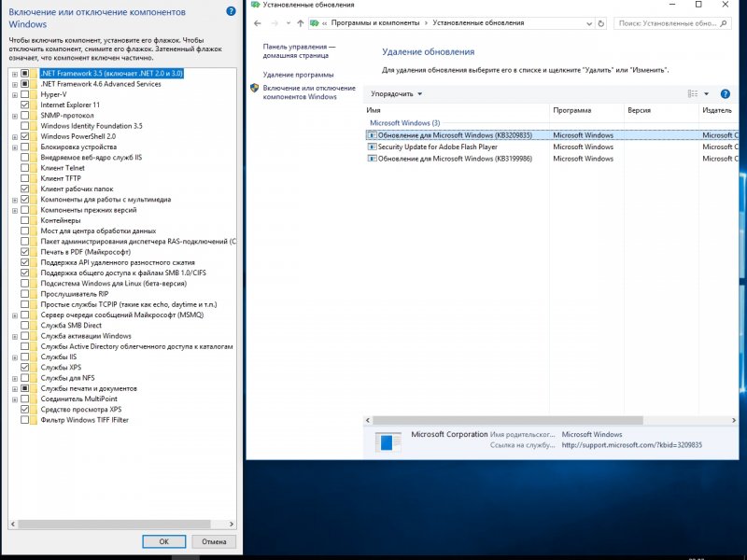The image size is (747, 560).
Task: Click horizontal scrollbar in updates list
Action: click(508, 421)
